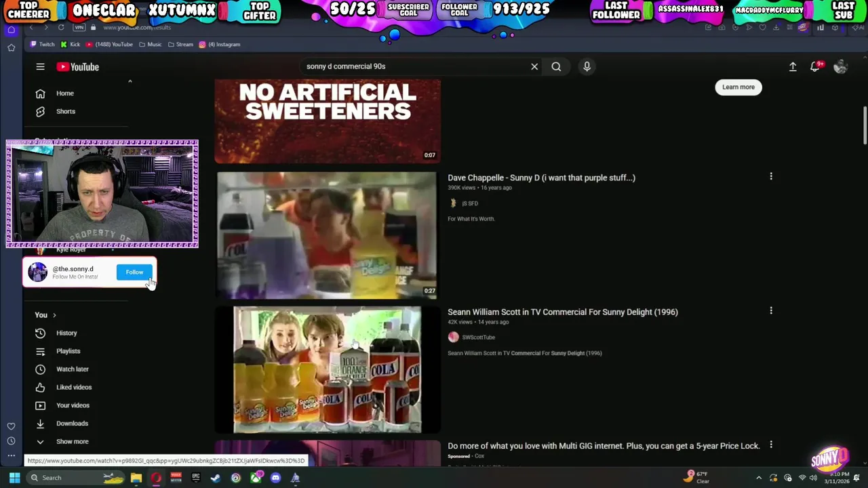The height and width of the screenshot is (488, 868).
Task: Open more options for the Multi GIG ad
Action: pos(771,445)
